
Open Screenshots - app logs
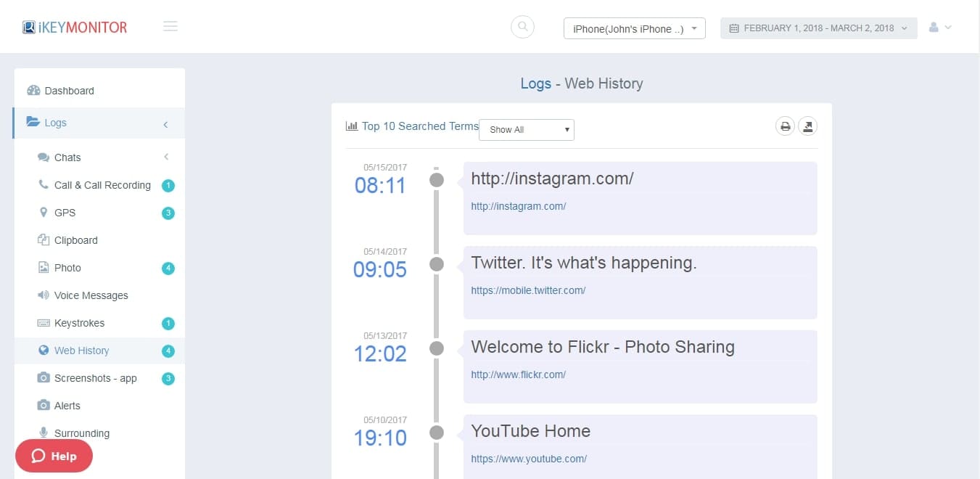click(95, 378)
